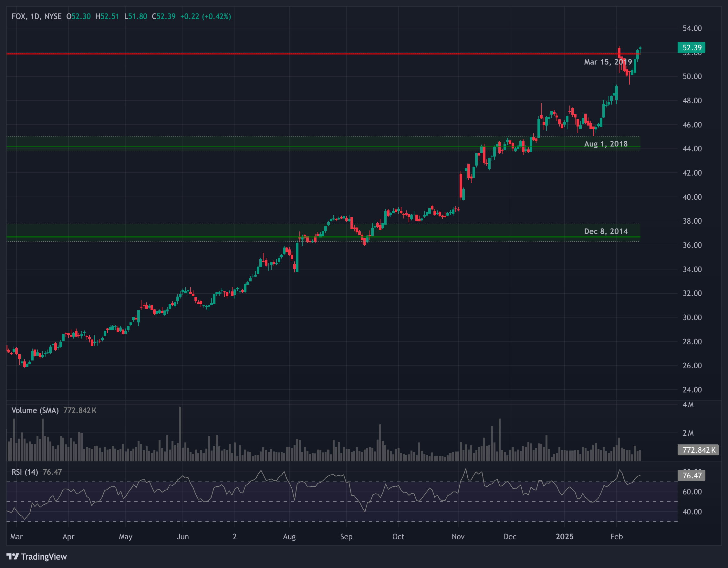
Task: Click the 772.842 K value beside the Volume title
Action: click(80, 411)
